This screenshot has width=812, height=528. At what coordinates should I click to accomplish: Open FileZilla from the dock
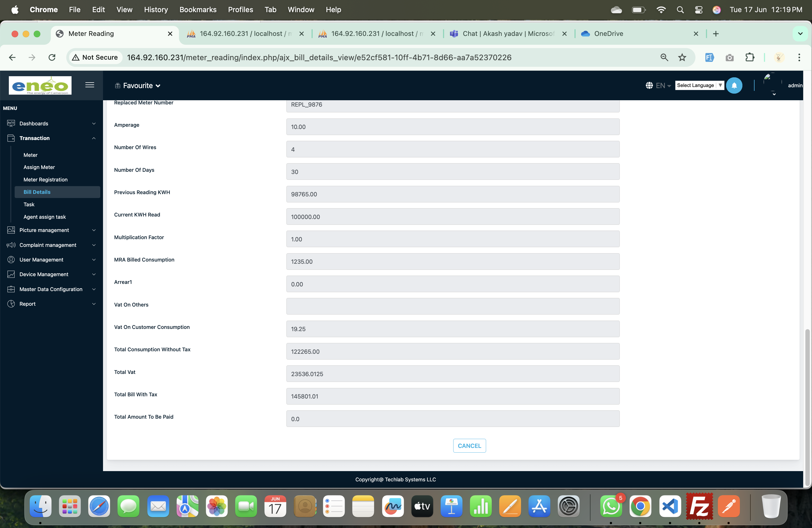coord(699,506)
